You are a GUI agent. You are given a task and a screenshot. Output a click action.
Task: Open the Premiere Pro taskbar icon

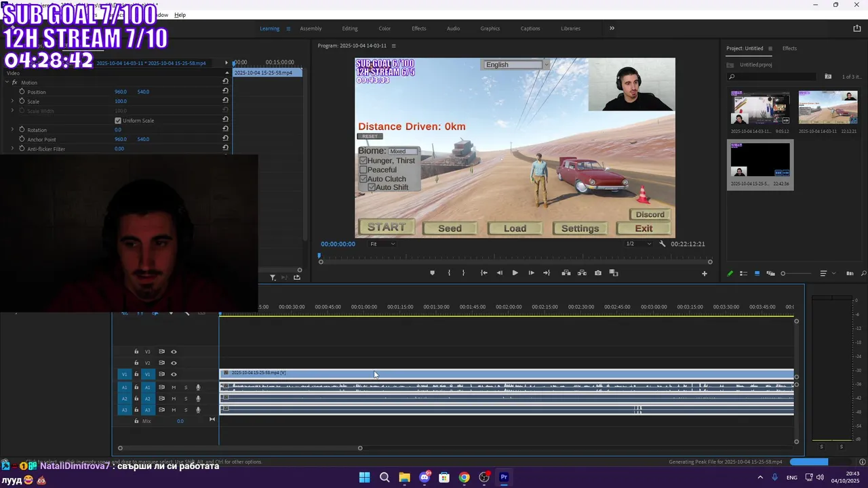click(x=504, y=477)
